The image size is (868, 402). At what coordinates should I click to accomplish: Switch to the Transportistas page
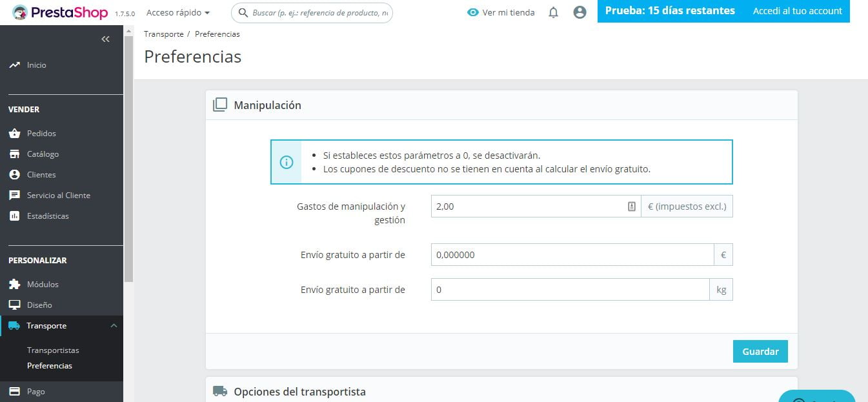tap(53, 350)
